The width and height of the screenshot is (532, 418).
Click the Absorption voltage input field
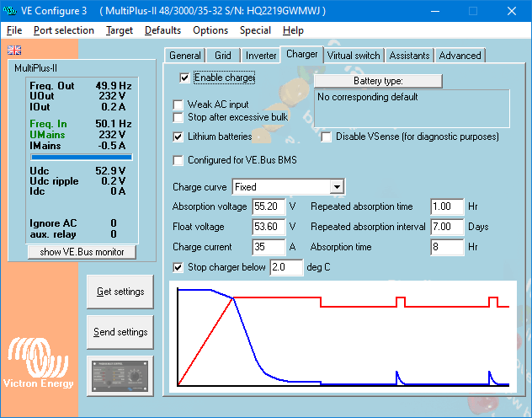(268, 206)
